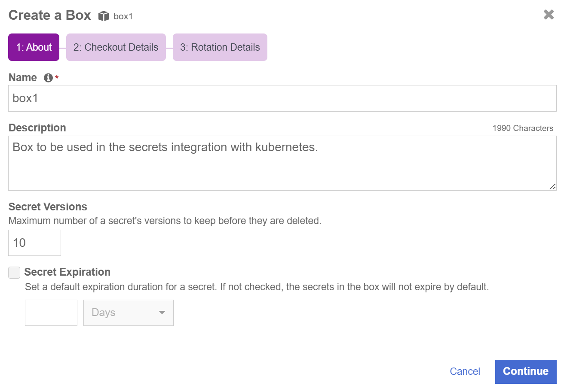Close the Create a Box dialog

(x=549, y=15)
